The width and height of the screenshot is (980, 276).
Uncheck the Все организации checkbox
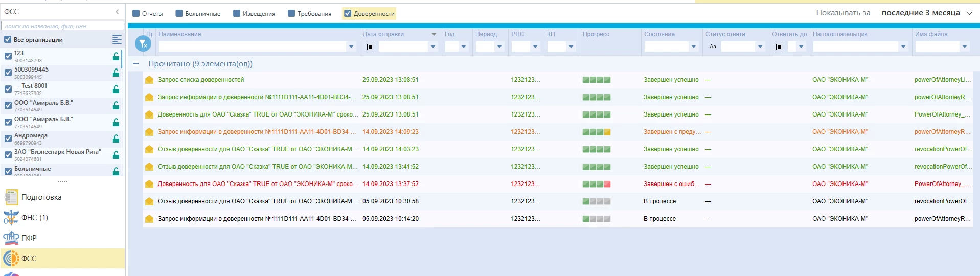pos(8,39)
